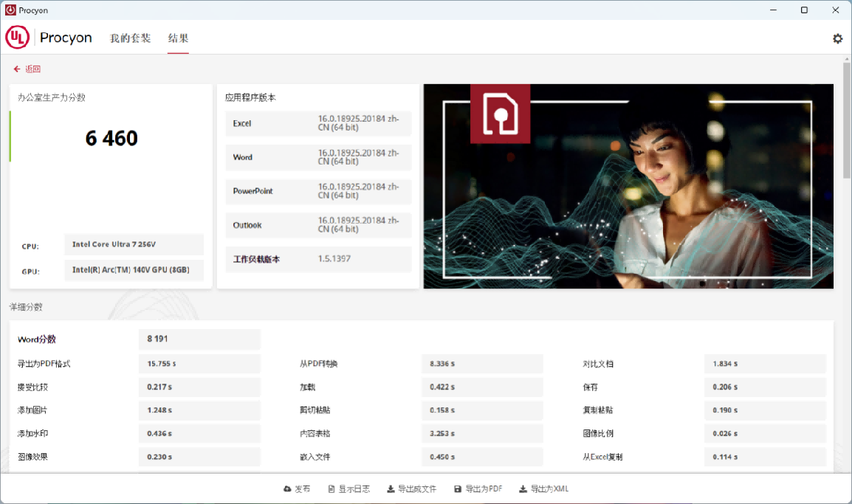Close the Procyon window

tap(836, 10)
